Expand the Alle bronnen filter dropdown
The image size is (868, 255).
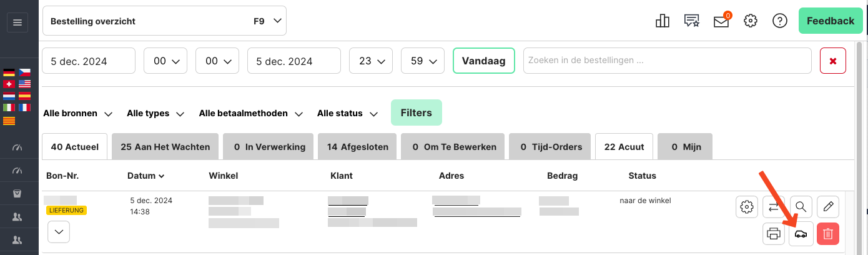pyautogui.click(x=77, y=114)
